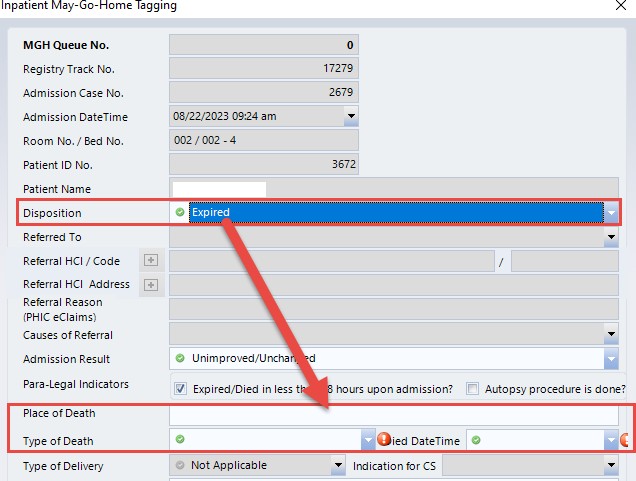Open the Type of Death dropdown arrow
The height and width of the screenshot is (481, 636).
click(x=367, y=440)
